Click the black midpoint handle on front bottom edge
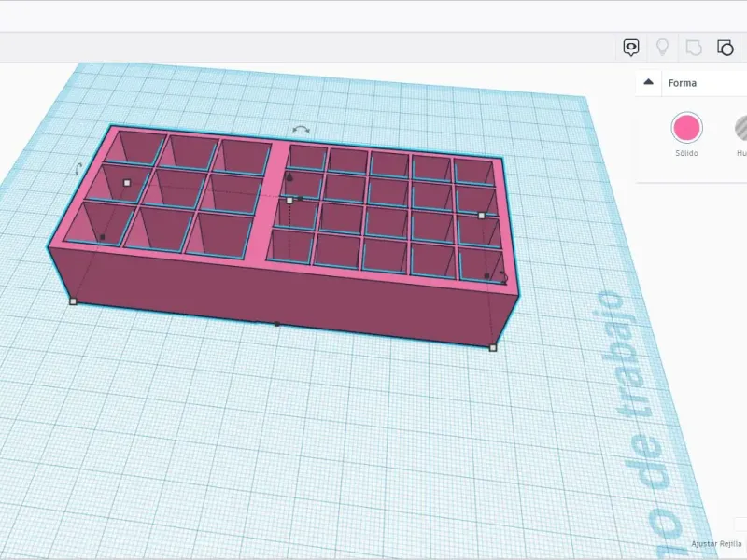747x560 pixels. coord(276,324)
